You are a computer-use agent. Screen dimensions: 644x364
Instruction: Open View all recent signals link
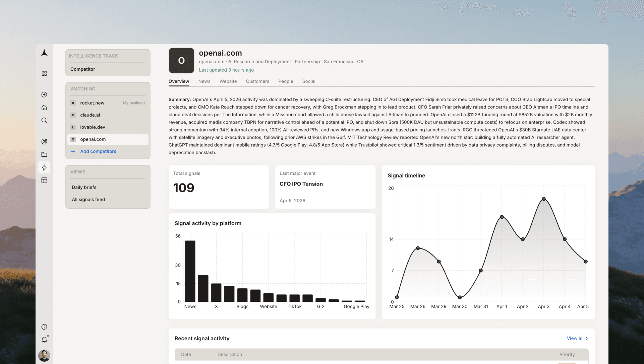click(x=577, y=338)
